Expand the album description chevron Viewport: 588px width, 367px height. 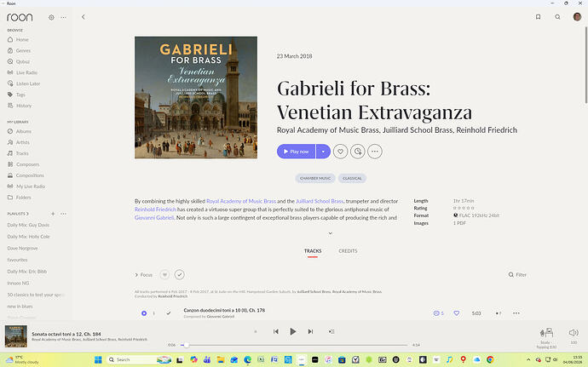(x=331, y=233)
